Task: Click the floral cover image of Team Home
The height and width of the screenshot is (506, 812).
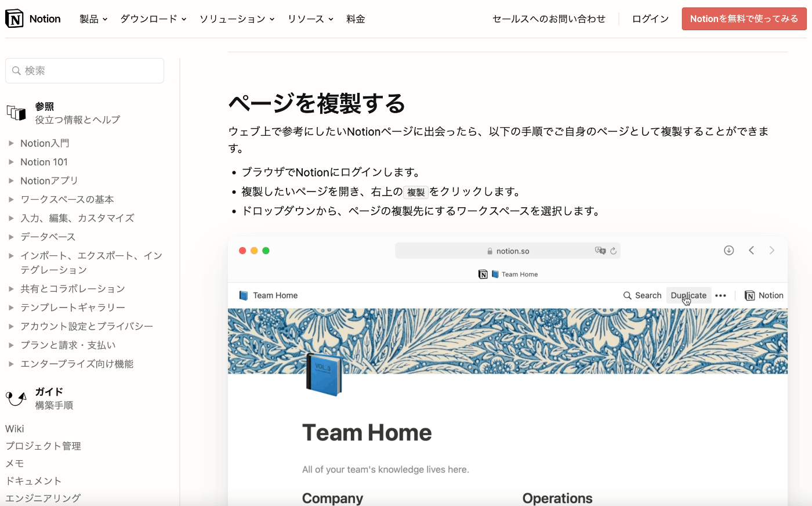Action: tap(507, 341)
